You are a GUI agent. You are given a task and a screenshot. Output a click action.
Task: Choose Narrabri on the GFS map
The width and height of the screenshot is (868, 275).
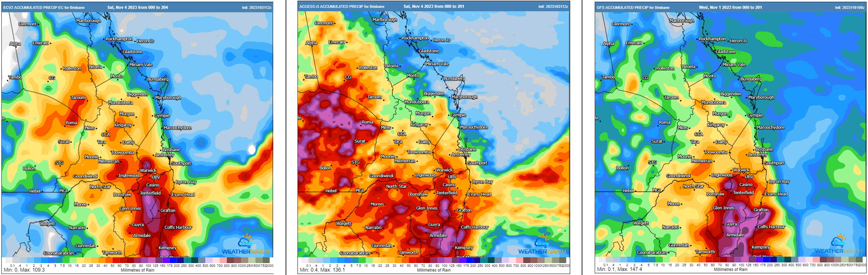[670, 227]
